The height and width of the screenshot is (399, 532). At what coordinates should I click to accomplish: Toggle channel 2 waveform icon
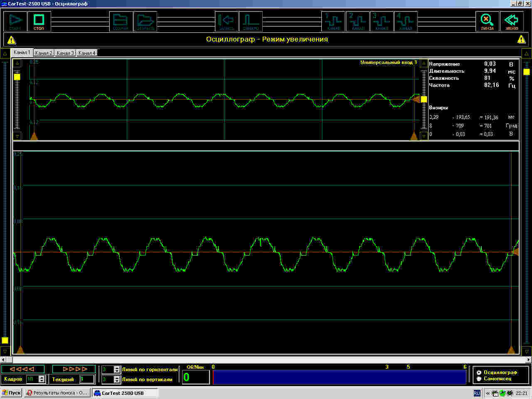tap(357, 21)
